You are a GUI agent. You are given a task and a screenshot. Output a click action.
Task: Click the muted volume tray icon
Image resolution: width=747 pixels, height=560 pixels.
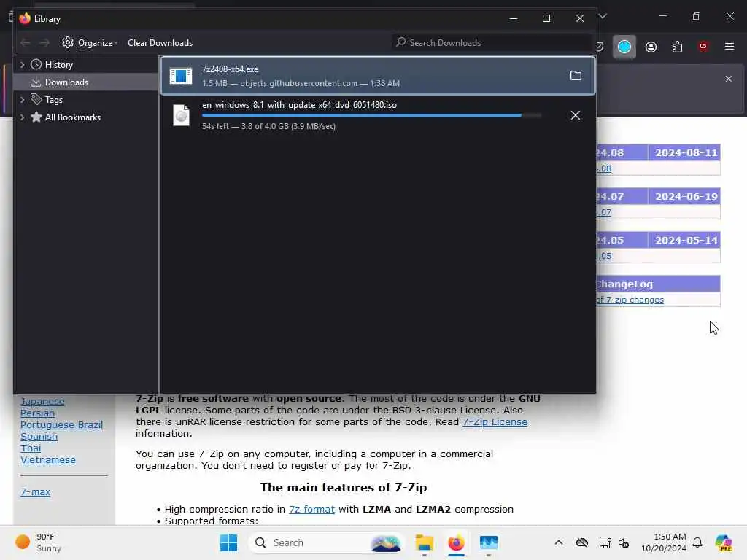coord(624,542)
